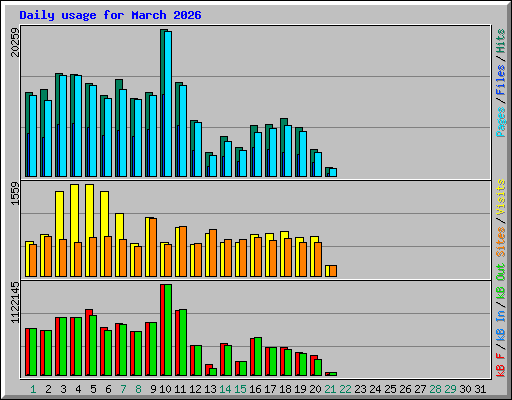Click day 21 on the x-axis

tap(330, 389)
